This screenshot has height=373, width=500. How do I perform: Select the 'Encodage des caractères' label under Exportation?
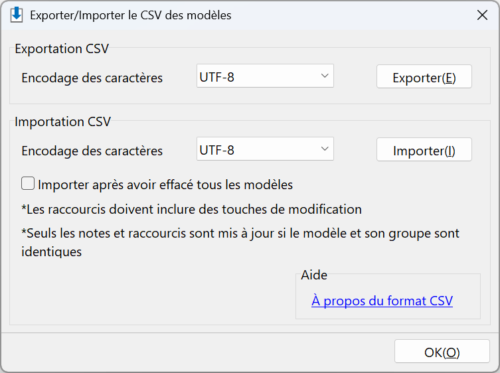(92, 78)
